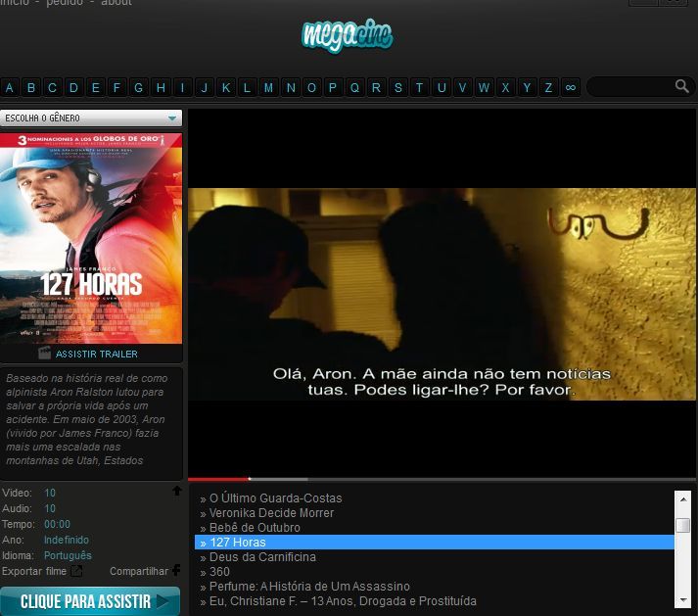Image resolution: width=698 pixels, height=616 pixels.
Task: Click the Exportar filme external icon
Action: tap(76, 571)
